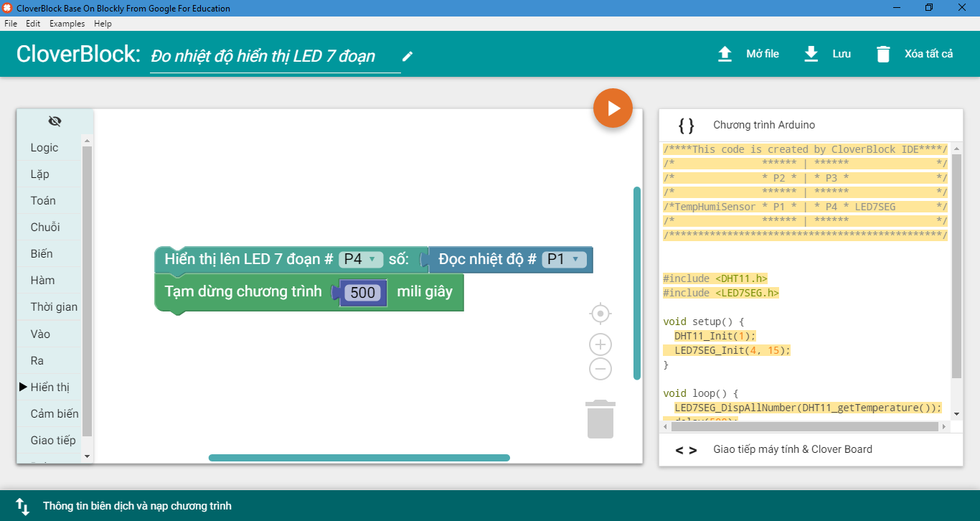Click the upload icon beside Mở file

coord(725,54)
